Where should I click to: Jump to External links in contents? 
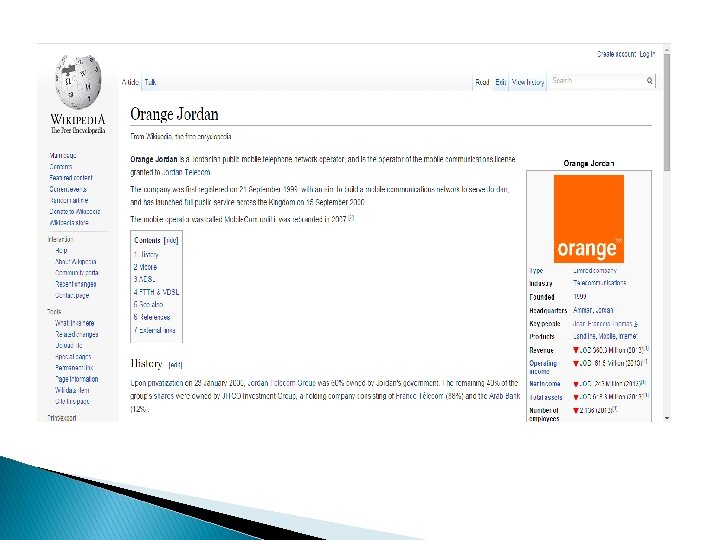click(x=155, y=330)
